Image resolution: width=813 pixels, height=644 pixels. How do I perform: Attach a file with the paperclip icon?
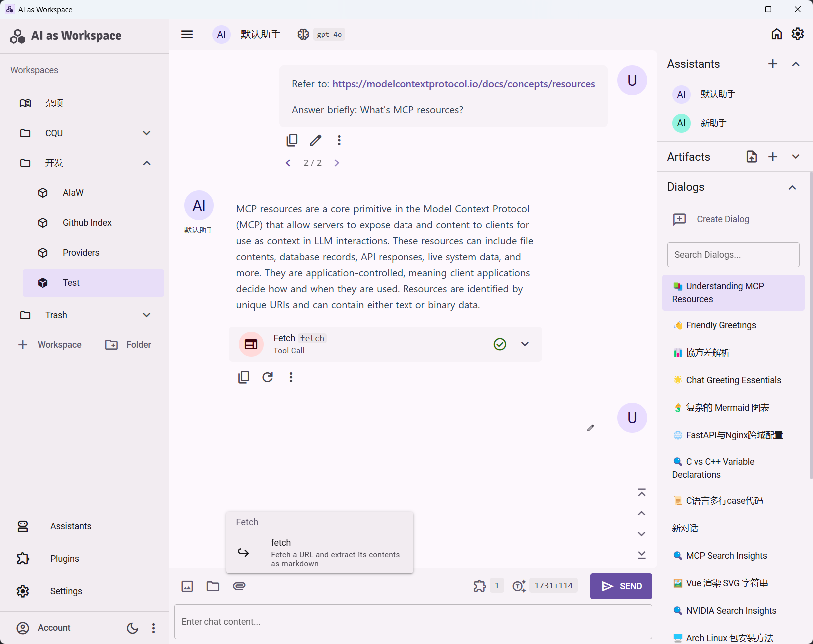click(x=239, y=586)
